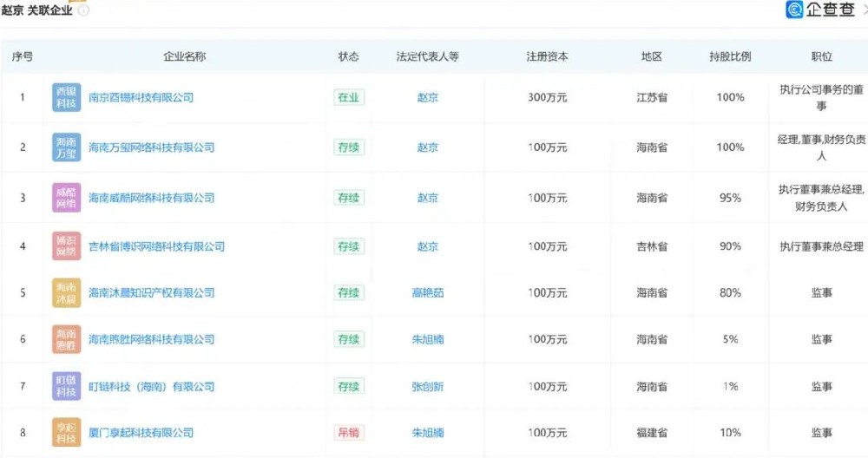Click legal representative 赵京 in row 4
Screen dimensions: 868x458
[x=427, y=246]
